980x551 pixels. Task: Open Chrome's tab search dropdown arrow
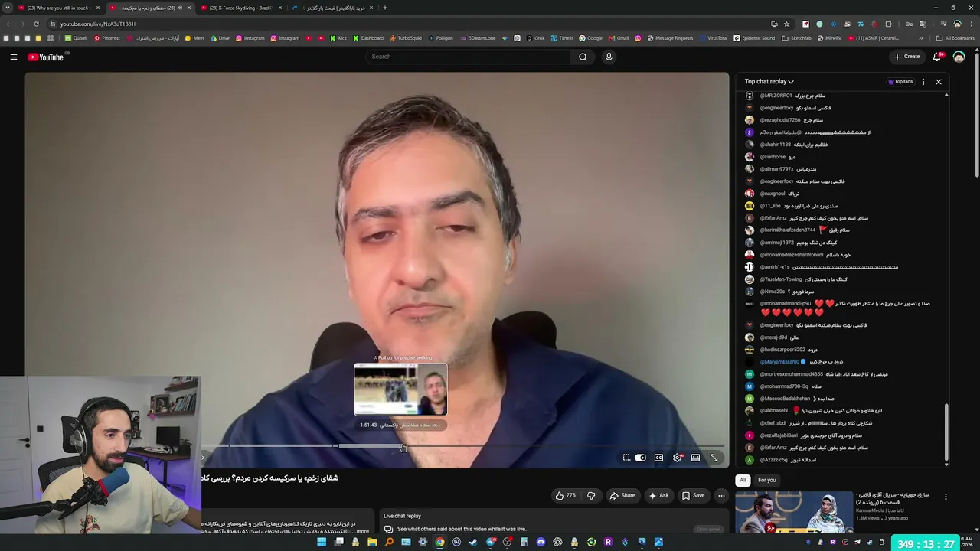[8, 8]
